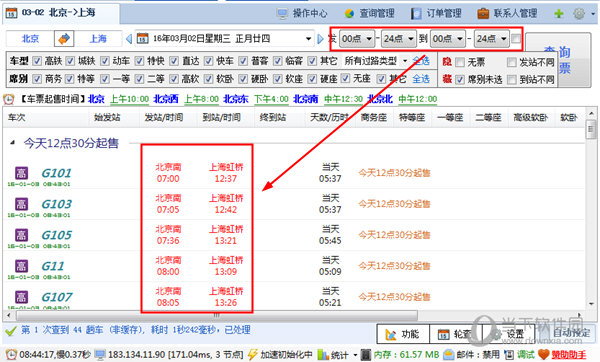Go to next date arrow

[x=320, y=39]
